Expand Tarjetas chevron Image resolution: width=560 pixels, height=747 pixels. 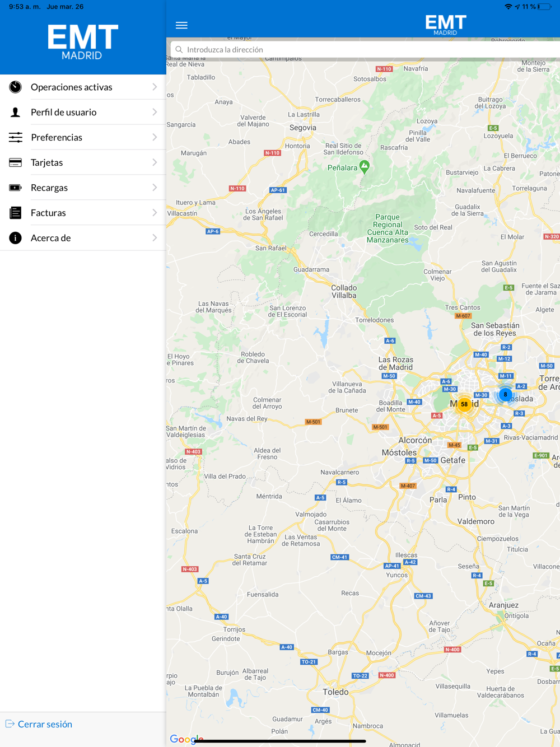pyautogui.click(x=155, y=162)
